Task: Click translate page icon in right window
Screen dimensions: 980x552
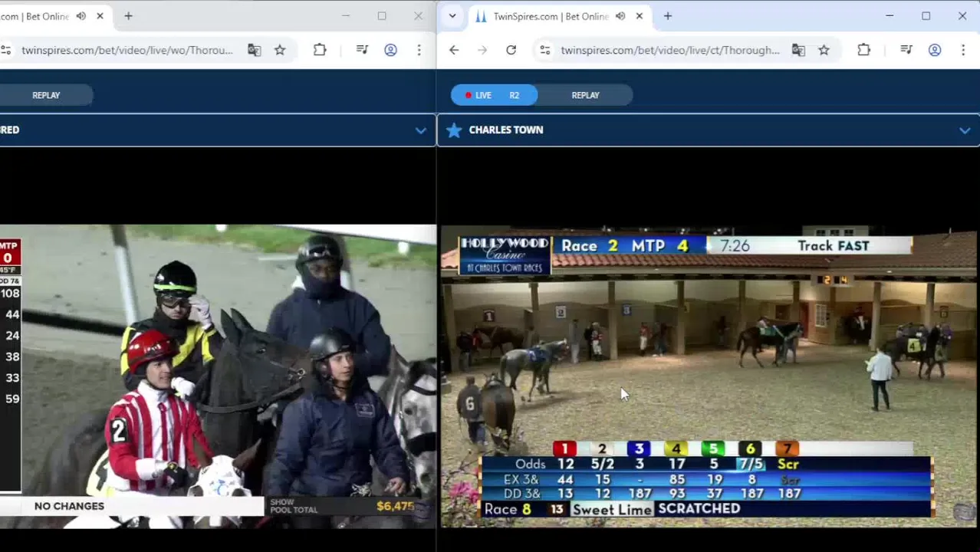Action: pos(798,50)
